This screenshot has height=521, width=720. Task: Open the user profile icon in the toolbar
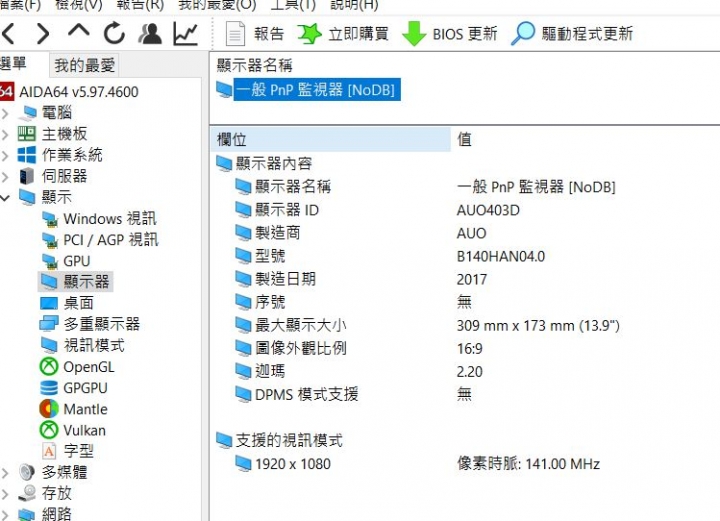tap(150, 34)
